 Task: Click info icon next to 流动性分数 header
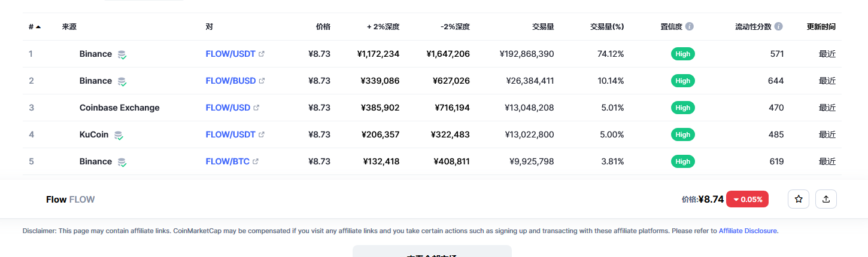click(x=778, y=27)
